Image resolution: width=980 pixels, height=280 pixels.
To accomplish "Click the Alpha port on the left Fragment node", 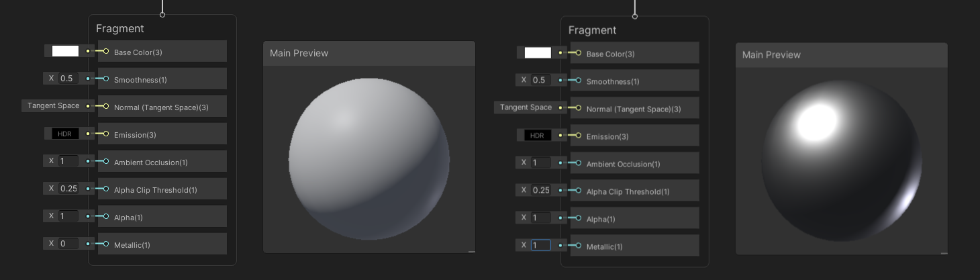I will point(106,217).
